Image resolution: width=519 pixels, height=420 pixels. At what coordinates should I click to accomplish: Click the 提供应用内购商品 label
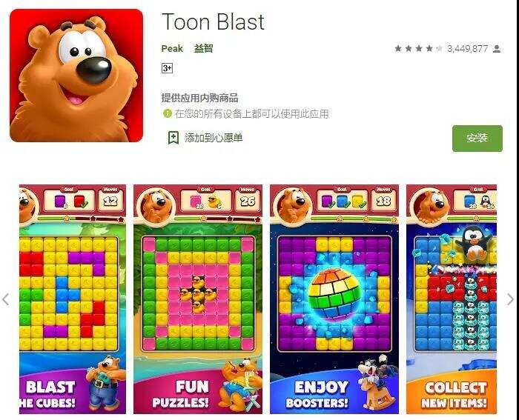click(x=199, y=98)
